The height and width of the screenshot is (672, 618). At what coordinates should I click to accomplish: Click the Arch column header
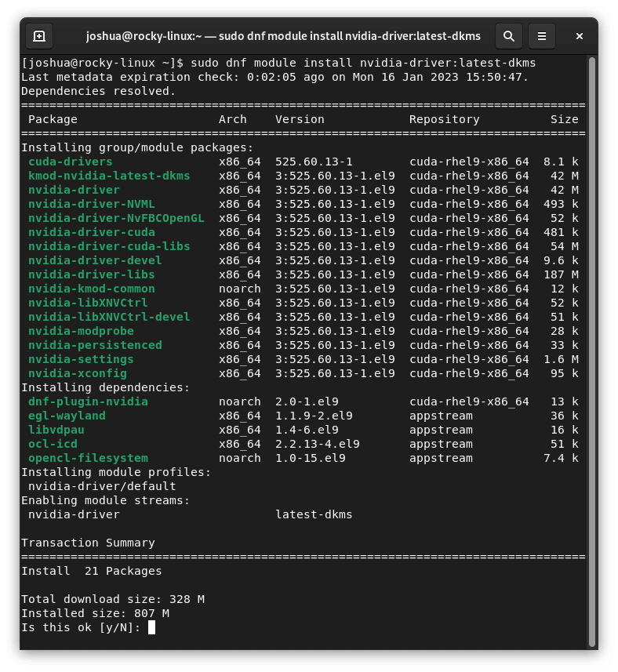[233, 119]
